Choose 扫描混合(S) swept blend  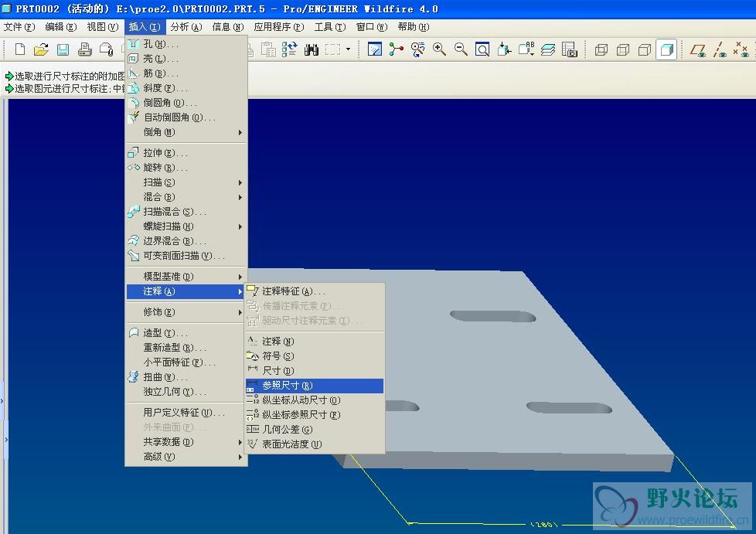point(186,212)
